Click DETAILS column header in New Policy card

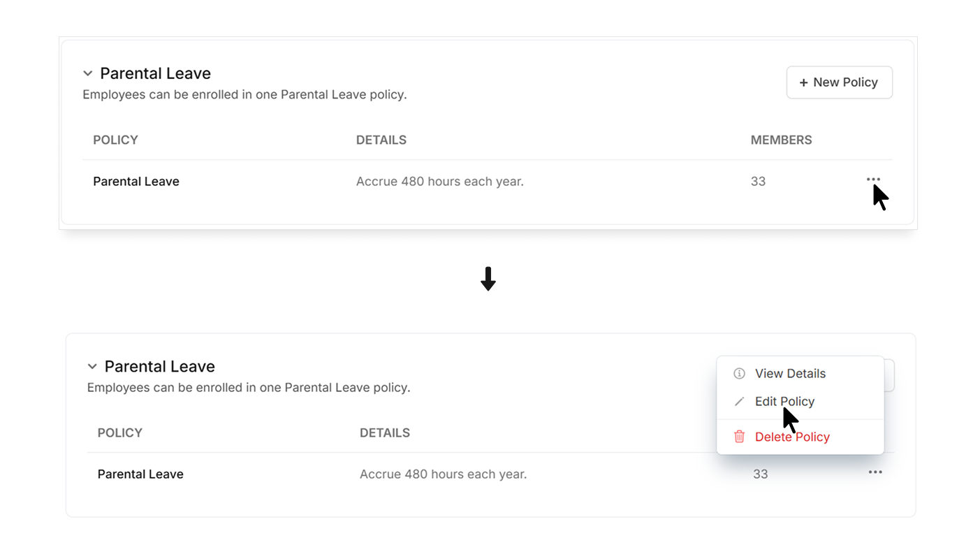(x=381, y=140)
